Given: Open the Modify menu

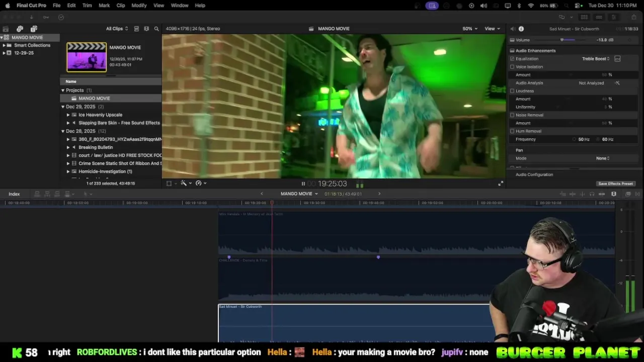Looking at the screenshot, I should (139, 6).
